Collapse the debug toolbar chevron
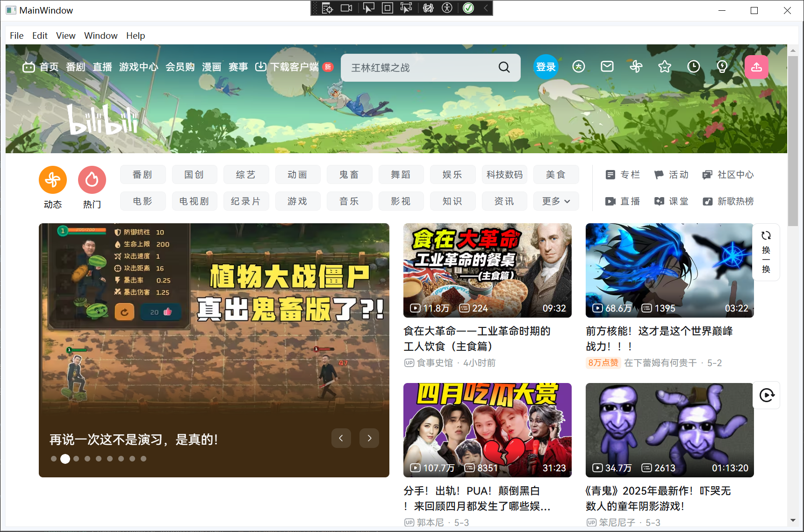This screenshot has width=804, height=532. [x=486, y=8]
